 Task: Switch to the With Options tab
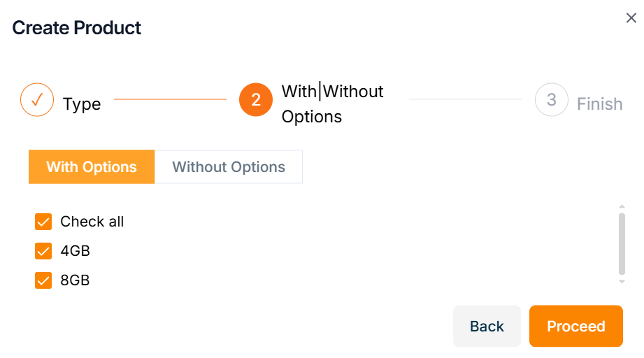pyautogui.click(x=92, y=167)
